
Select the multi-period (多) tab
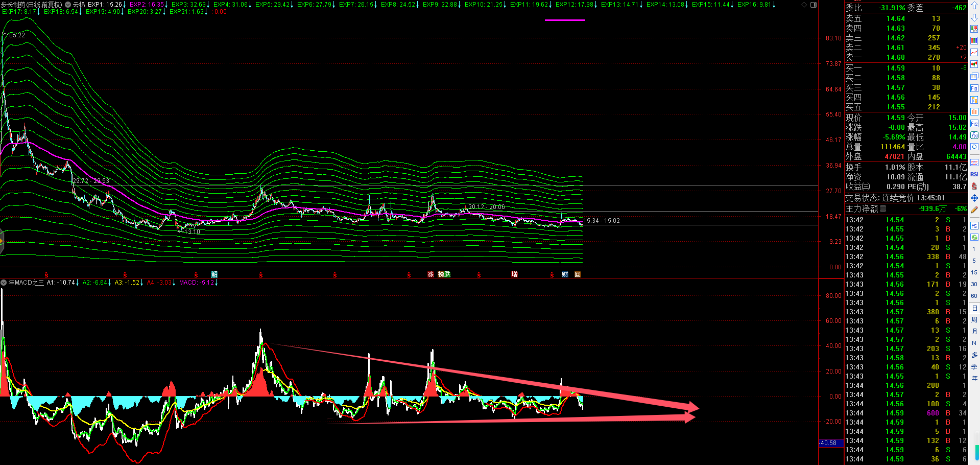974,355
